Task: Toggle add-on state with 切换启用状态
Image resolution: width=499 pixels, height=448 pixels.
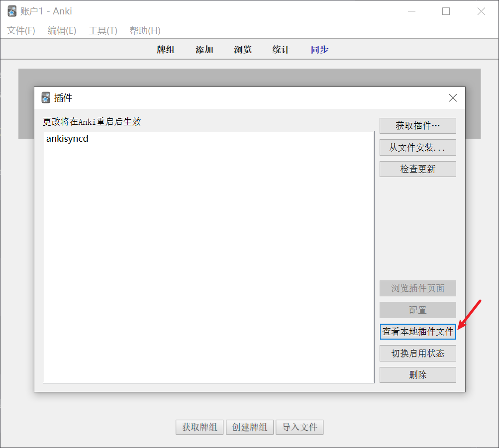Action: 417,354
